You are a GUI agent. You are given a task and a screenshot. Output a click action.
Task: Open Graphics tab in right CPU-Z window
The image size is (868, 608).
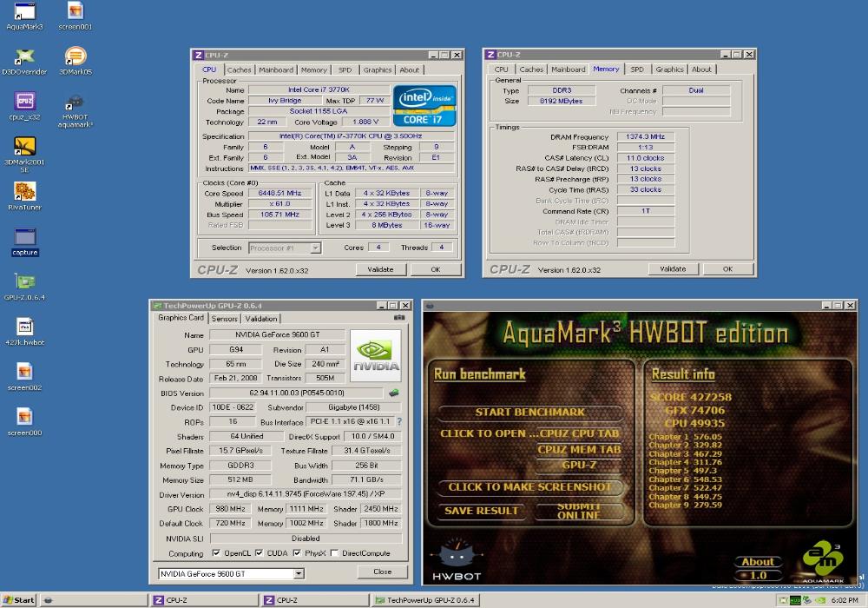[669, 69]
